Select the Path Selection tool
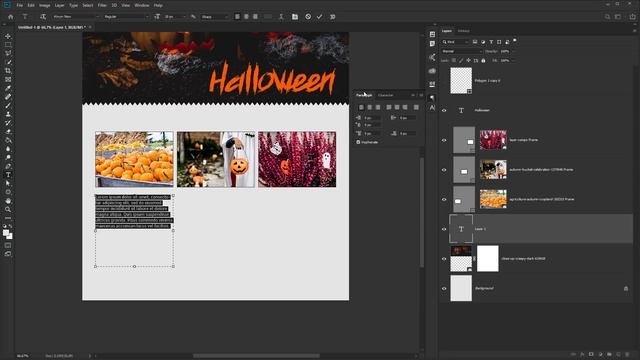640x360 pixels. point(8,183)
